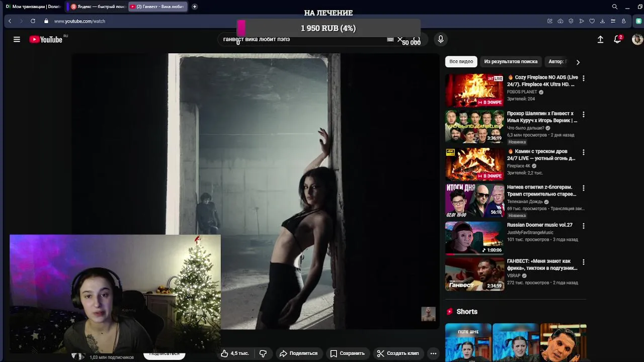
Task: Click the browser edit-note toolbar icon
Action: [550, 21]
